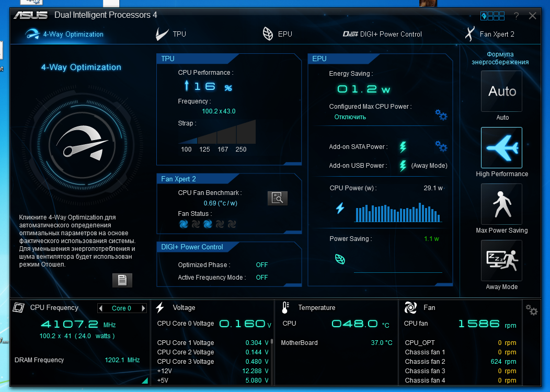This screenshot has width=550, height=392.
Task: Click the 0.69 (°c / w) benchmark value
Action: pyautogui.click(x=220, y=203)
